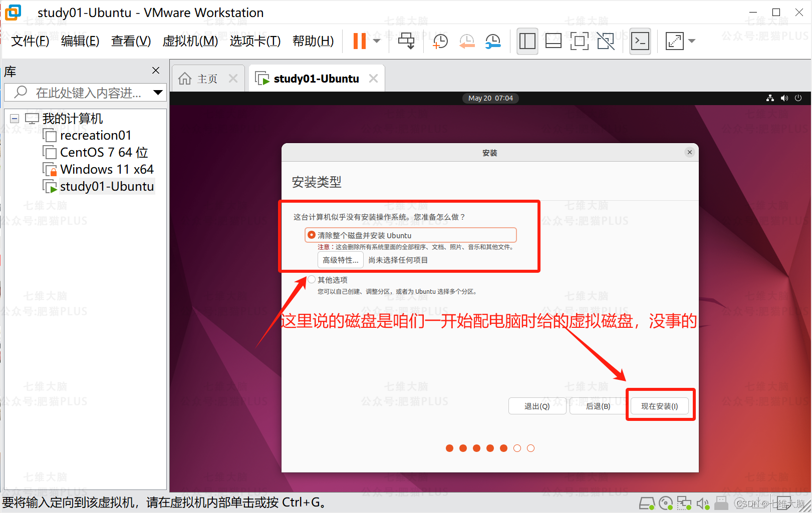Click the 安装类型 heading text
This screenshot has height=513, width=812.
[x=317, y=182]
